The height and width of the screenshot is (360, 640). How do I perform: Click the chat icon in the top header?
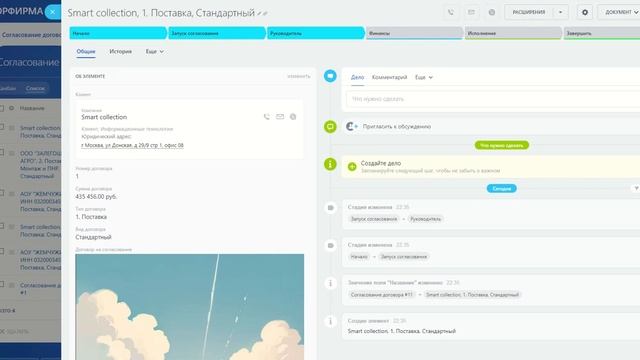click(x=492, y=12)
